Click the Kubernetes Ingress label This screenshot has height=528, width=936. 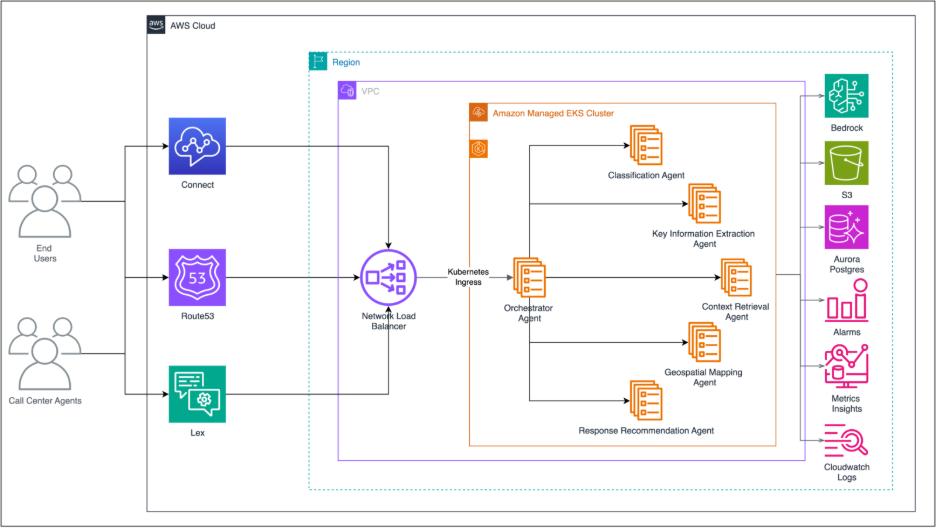coord(468,277)
